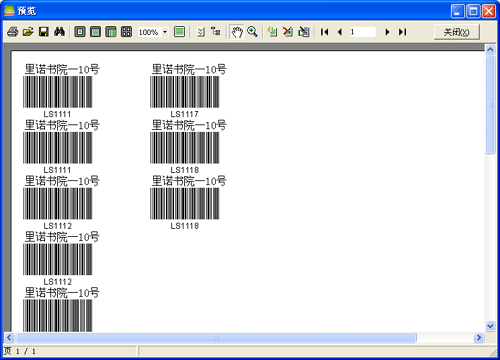The width and height of the screenshot is (500, 360).
Task: Click the add page icon
Action: coord(272,32)
